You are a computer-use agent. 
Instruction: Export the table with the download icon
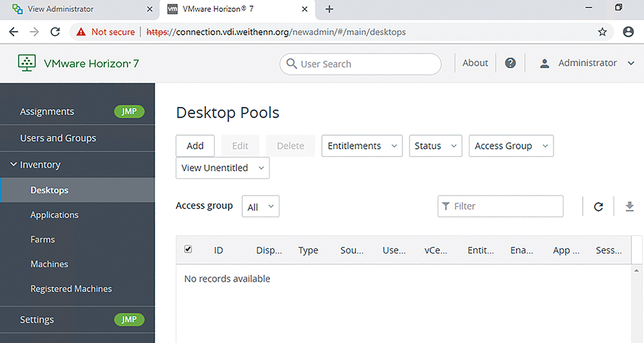tap(629, 207)
